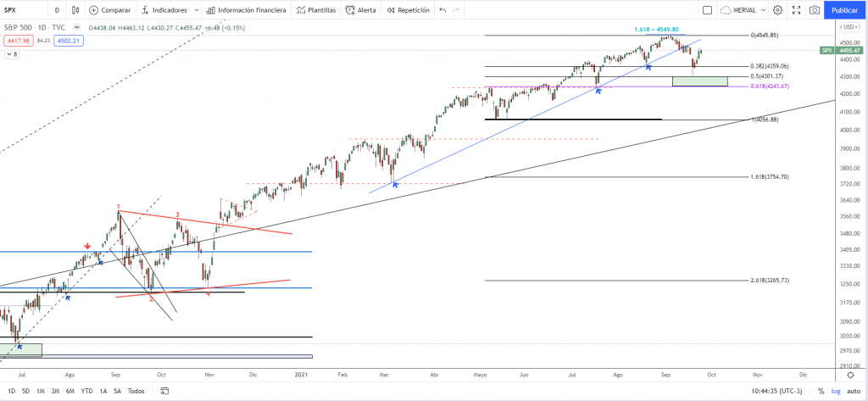Viewport: 868px width, 401px height.
Task: Start bar replay with Repetición
Action: [x=408, y=10]
